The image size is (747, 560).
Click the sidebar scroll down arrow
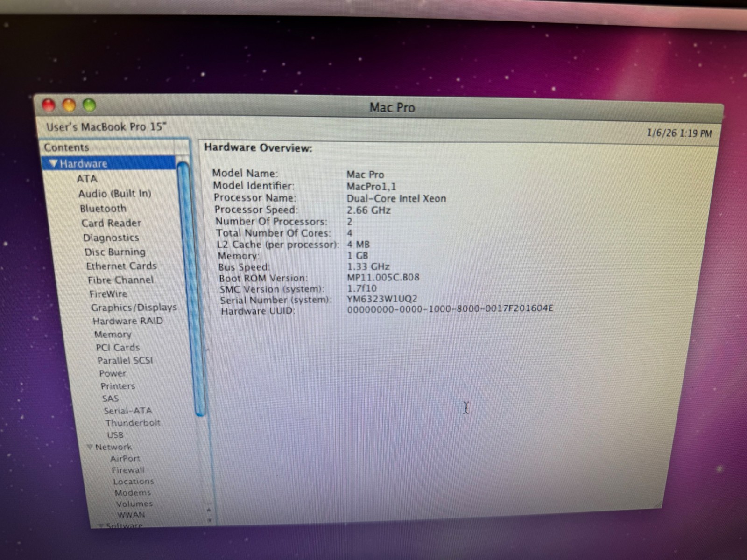(210, 520)
